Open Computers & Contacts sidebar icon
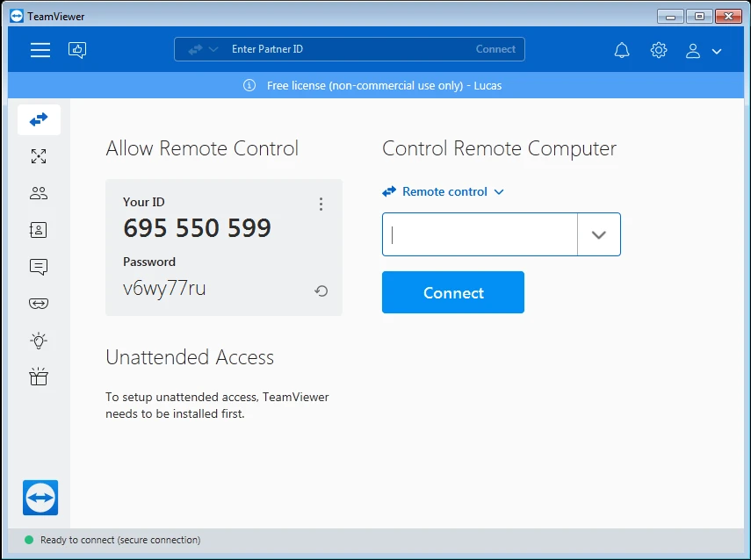The width and height of the screenshot is (751, 560). (39, 230)
